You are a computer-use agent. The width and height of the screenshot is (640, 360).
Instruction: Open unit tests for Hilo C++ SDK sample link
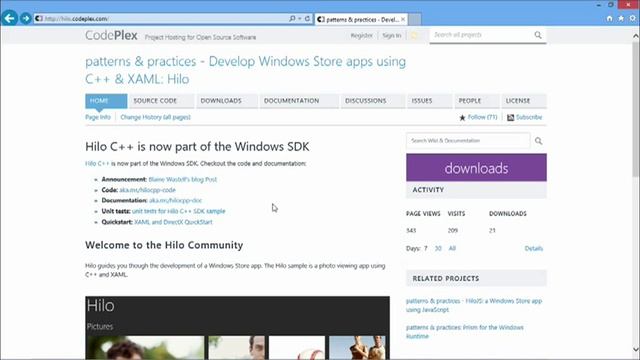click(178, 211)
